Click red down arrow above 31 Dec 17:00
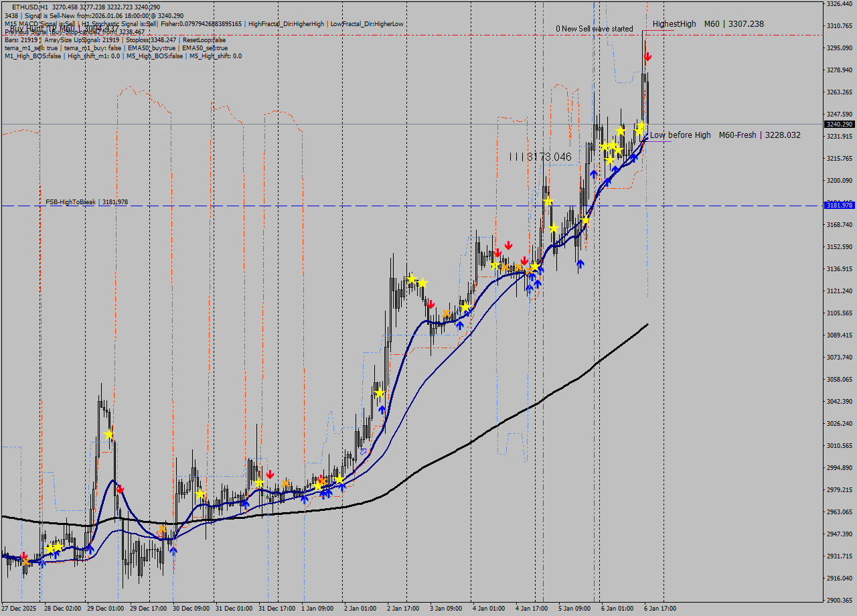 tap(270, 475)
